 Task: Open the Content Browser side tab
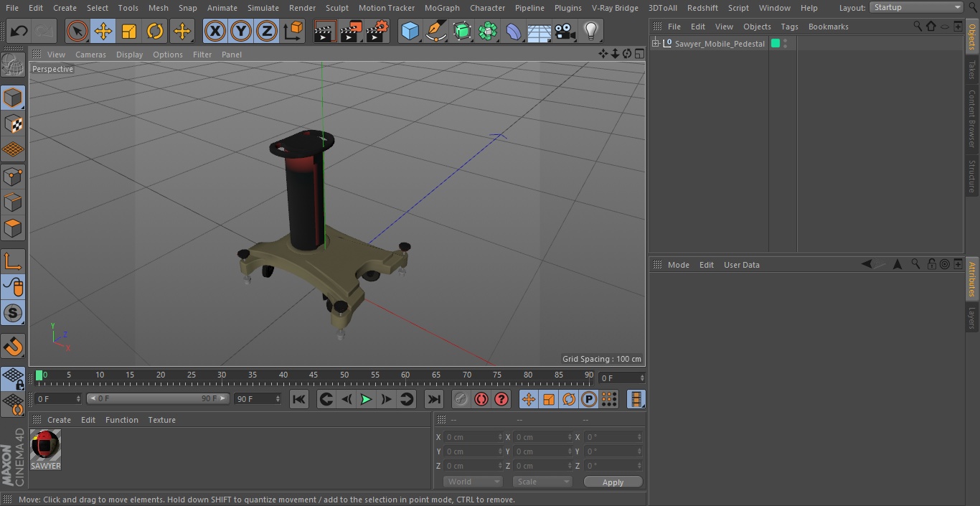pos(972,118)
